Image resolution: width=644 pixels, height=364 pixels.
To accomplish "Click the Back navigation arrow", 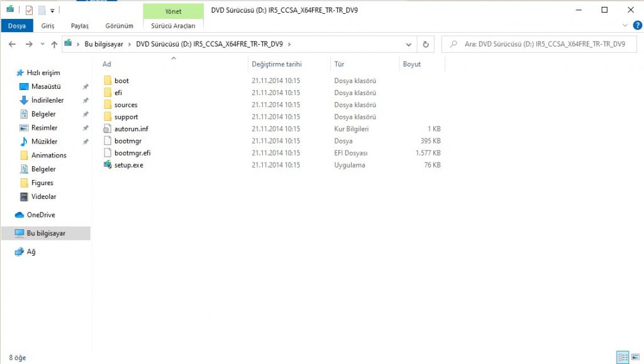I will [x=12, y=44].
